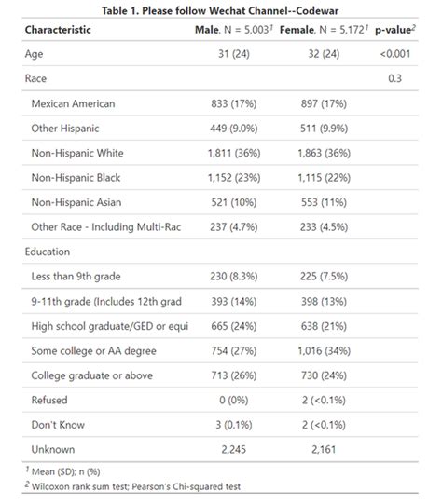Screen dimensions: 442x504
Task: Click male Unknown value 2,245
Action: [x=233, y=449]
